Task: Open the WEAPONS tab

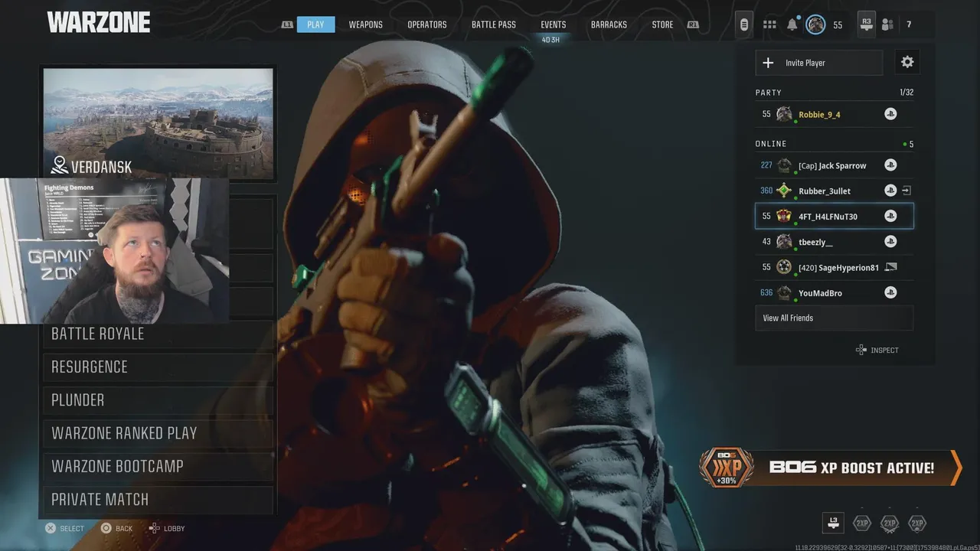Action: [366, 24]
